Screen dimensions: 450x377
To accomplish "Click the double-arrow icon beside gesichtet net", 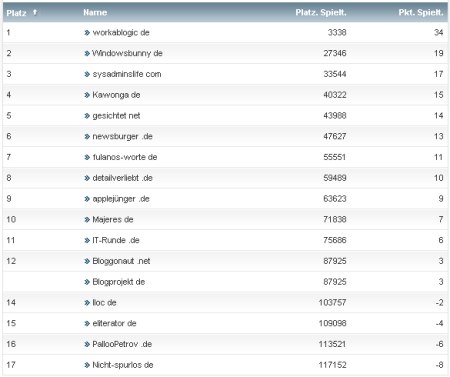I will [87, 116].
